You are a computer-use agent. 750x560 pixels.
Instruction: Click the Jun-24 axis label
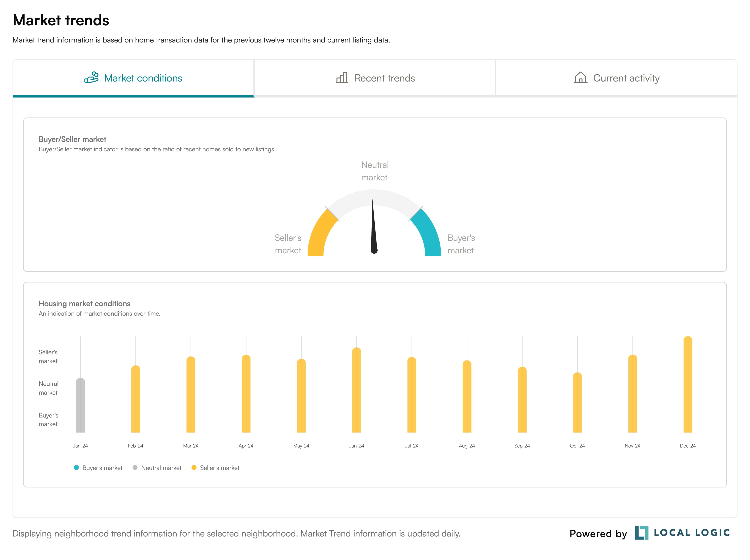[356, 446]
